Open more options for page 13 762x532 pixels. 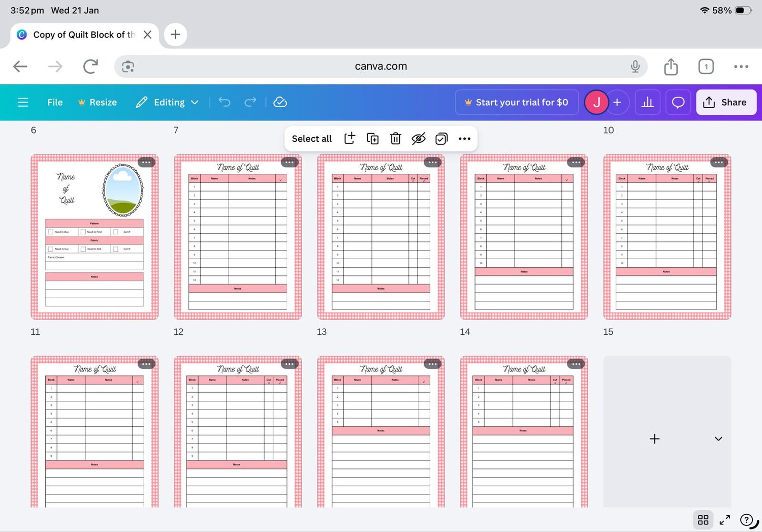pos(433,364)
